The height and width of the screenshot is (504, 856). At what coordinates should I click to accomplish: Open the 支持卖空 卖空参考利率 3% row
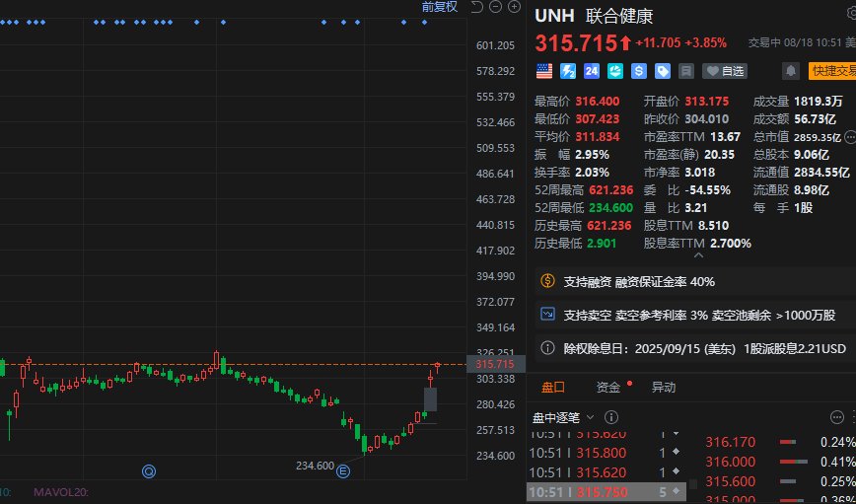[695, 315]
